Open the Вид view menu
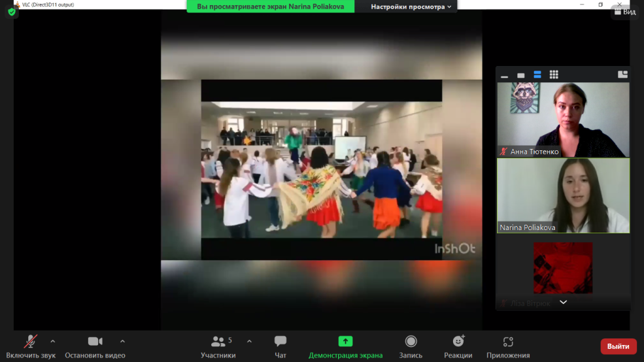Image resolution: width=644 pixels, height=362 pixels. click(x=624, y=12)
